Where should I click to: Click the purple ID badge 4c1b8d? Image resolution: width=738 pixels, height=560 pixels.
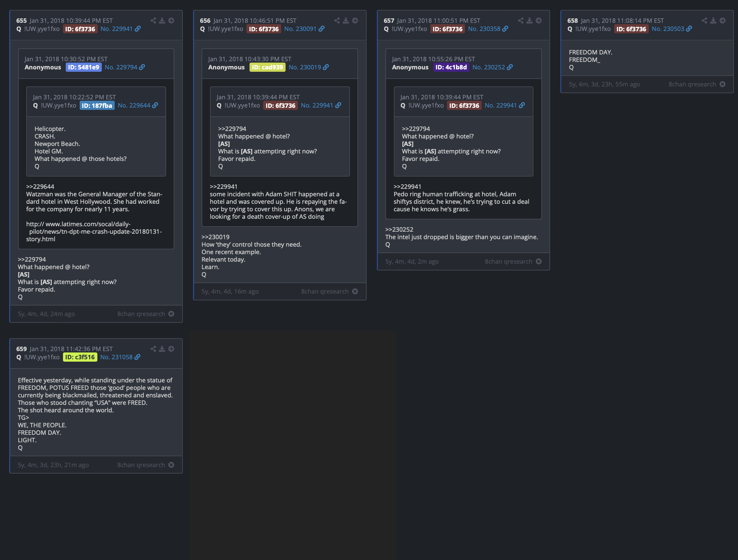pos(451,67)
